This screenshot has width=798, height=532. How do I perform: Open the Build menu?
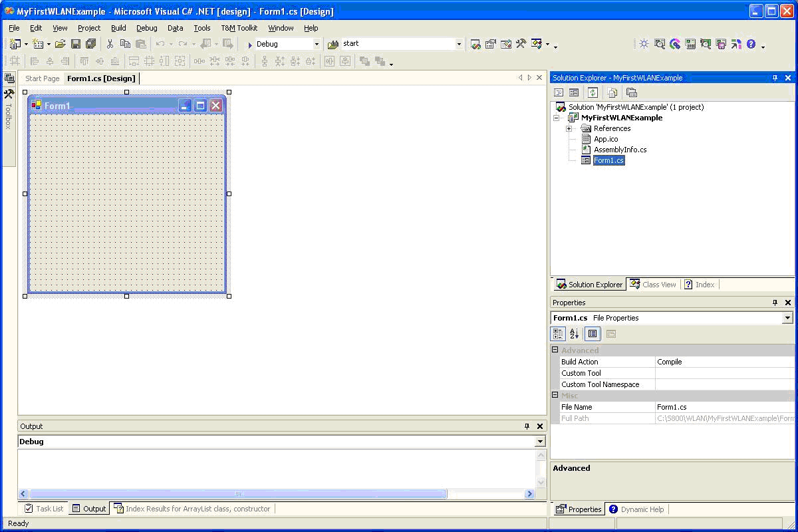tap(118, 28)
